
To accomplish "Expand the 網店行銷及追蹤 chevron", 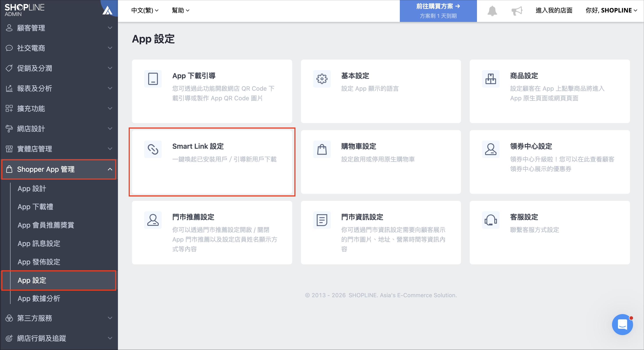I will [x=110, y=338].
